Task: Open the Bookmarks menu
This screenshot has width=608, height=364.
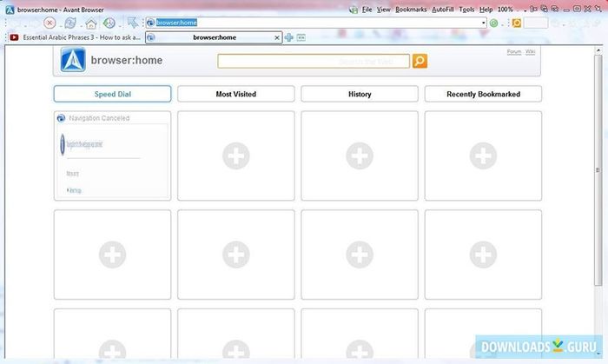Action: pos(411,10)
